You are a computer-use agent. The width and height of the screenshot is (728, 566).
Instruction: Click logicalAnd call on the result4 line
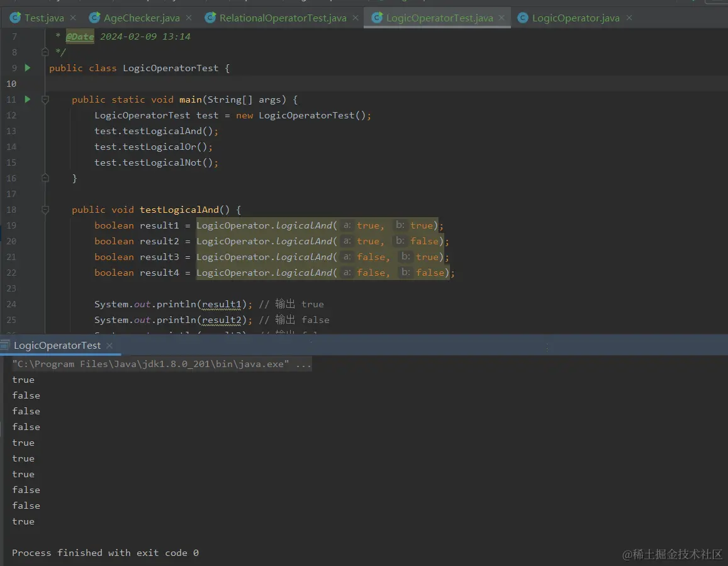(x=304, y=273)
